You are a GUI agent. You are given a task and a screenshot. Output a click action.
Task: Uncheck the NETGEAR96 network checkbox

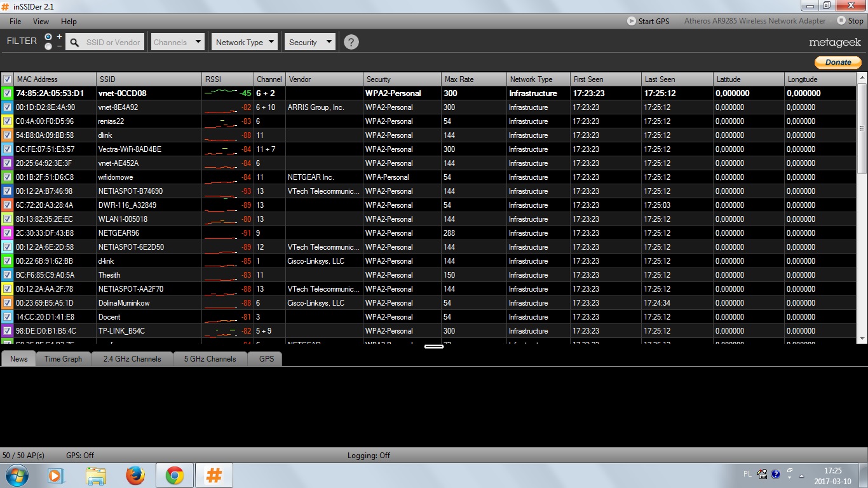coord(7,233)
